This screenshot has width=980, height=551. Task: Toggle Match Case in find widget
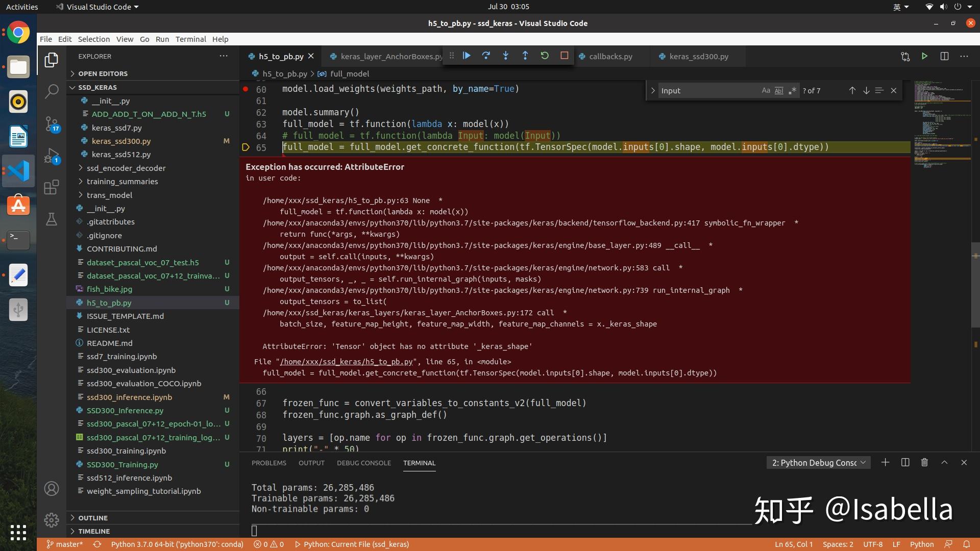766,90
